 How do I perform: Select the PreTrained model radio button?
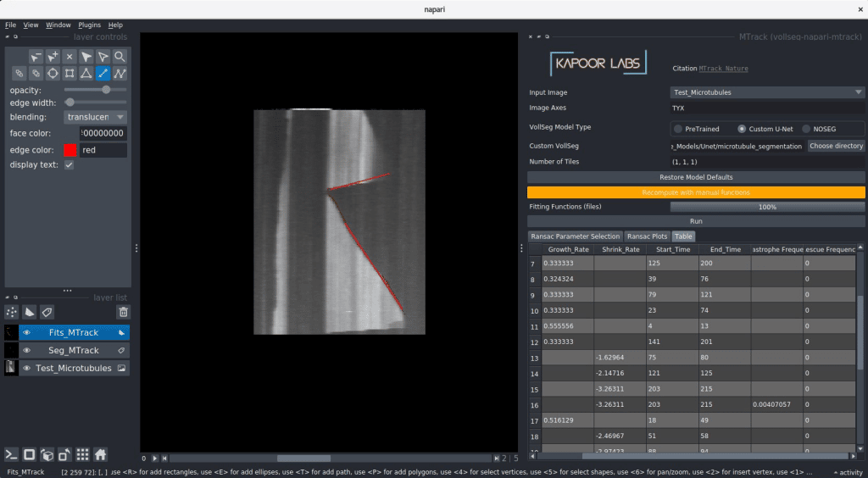pyautogui.click(x=678, y=129)
